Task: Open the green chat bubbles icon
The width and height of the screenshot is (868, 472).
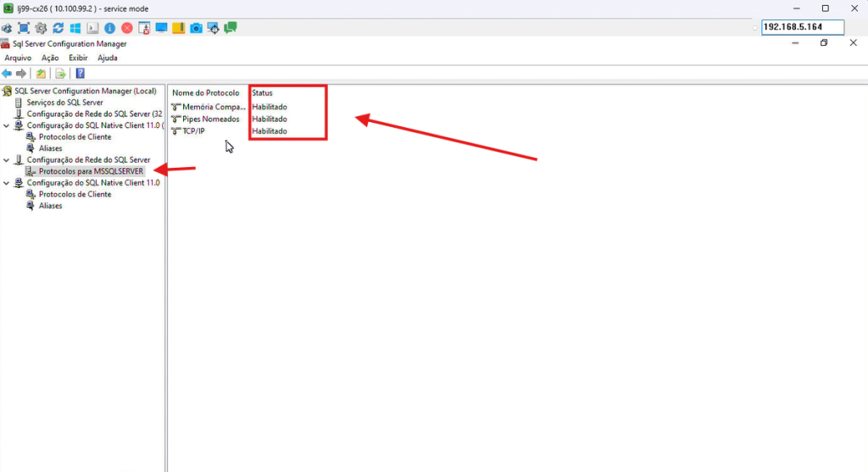Action: click(231, 28)
